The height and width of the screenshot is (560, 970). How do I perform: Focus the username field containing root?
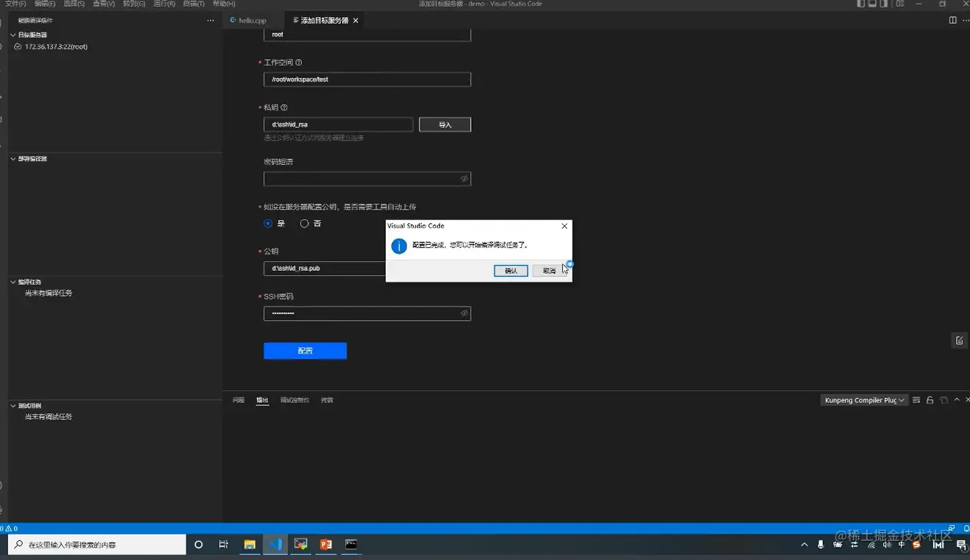pos(367,35)
